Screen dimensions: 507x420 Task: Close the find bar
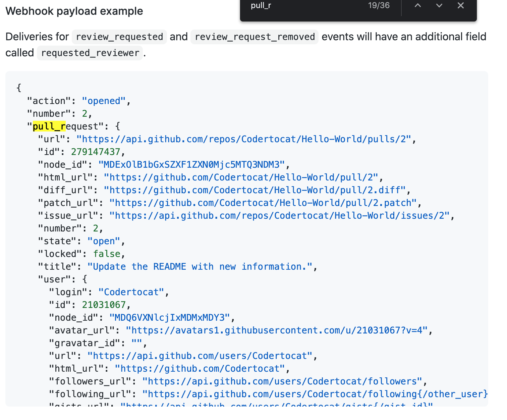coord(461,5)
